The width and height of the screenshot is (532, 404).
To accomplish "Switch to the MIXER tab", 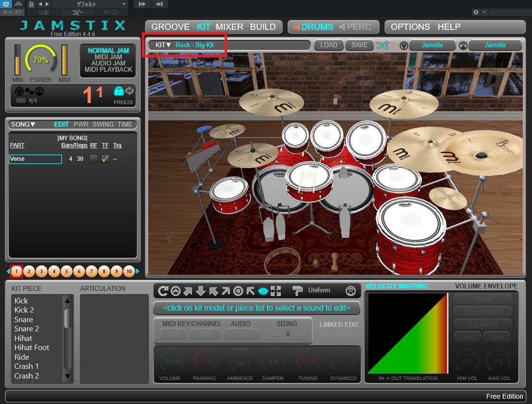I will tap(230, 27).
